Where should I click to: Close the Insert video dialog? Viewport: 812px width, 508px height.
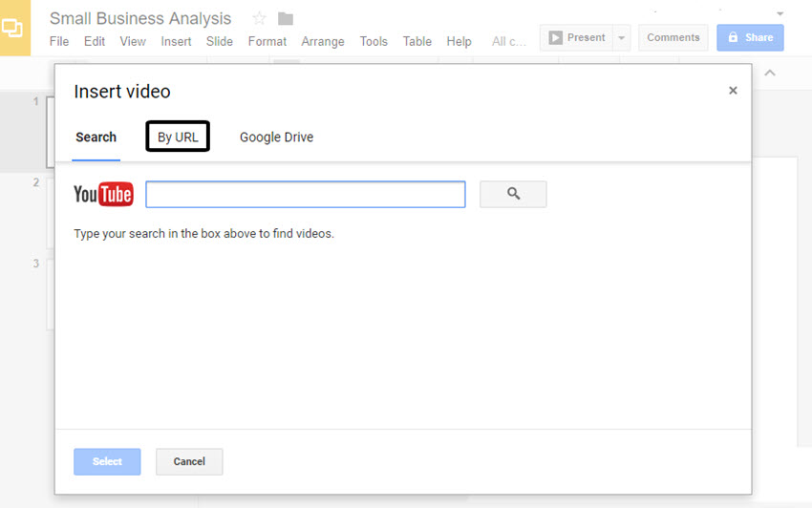click(733, 91)
